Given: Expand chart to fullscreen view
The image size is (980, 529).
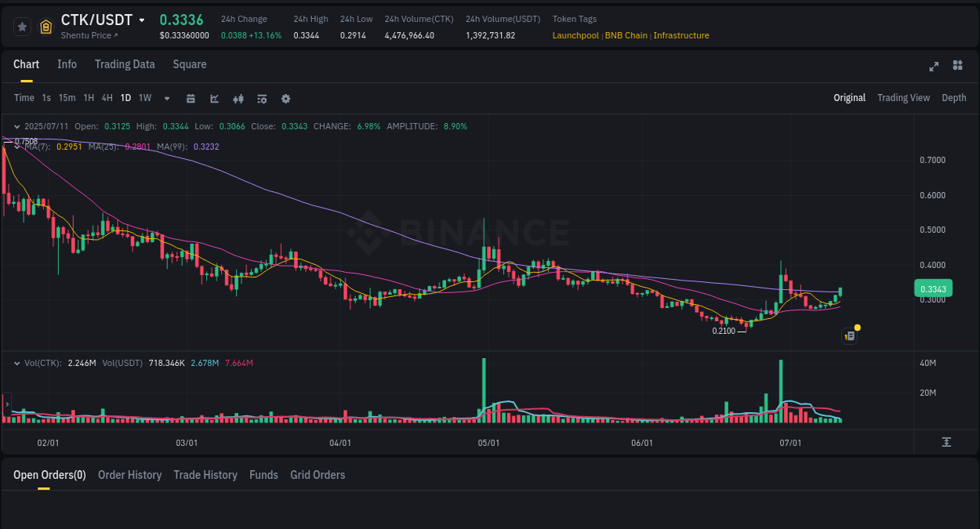Looking at the screenshot, I should tap(933, 67).
